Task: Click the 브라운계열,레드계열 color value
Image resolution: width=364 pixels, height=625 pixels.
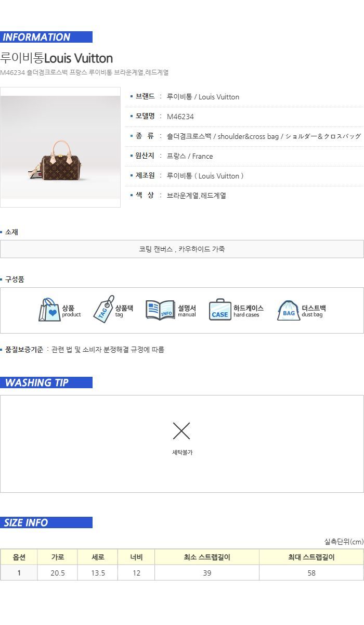Action: click(x=197, y=196)
